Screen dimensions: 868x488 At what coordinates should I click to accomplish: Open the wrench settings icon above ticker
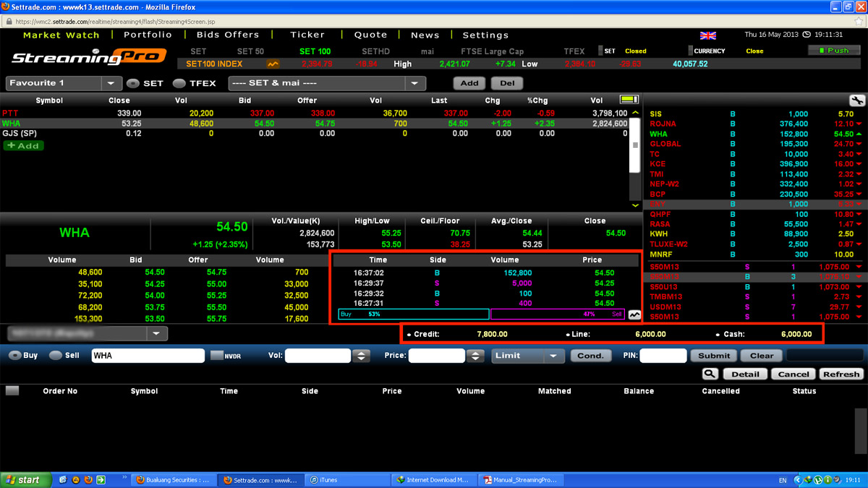pos(856,100)
